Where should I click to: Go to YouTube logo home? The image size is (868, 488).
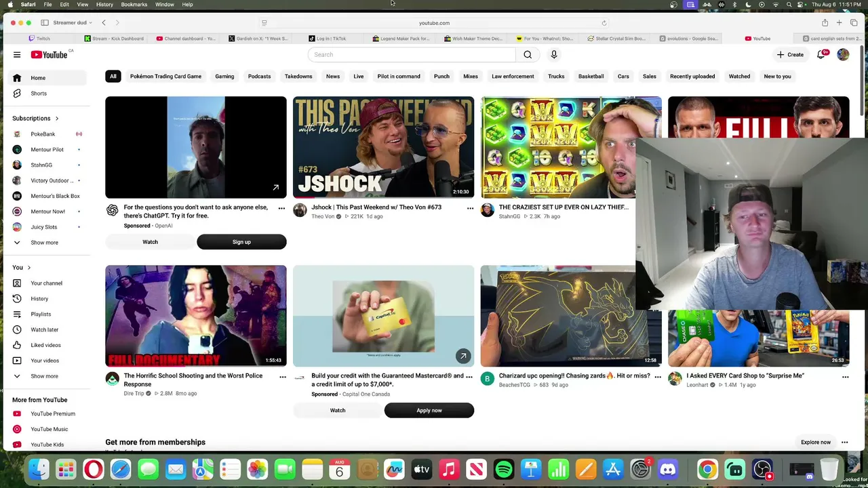[x=50, y=54]
